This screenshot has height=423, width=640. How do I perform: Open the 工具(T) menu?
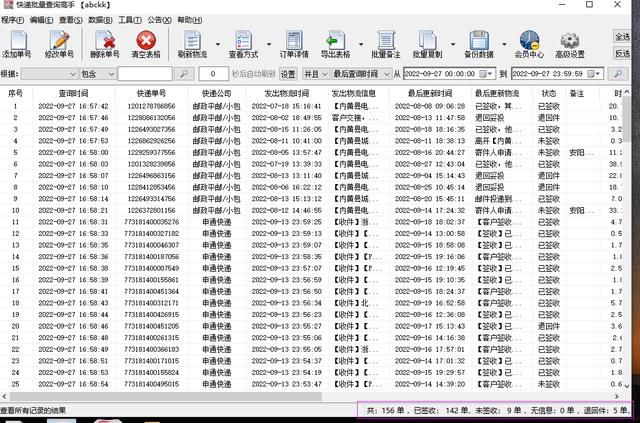point(129,19)
